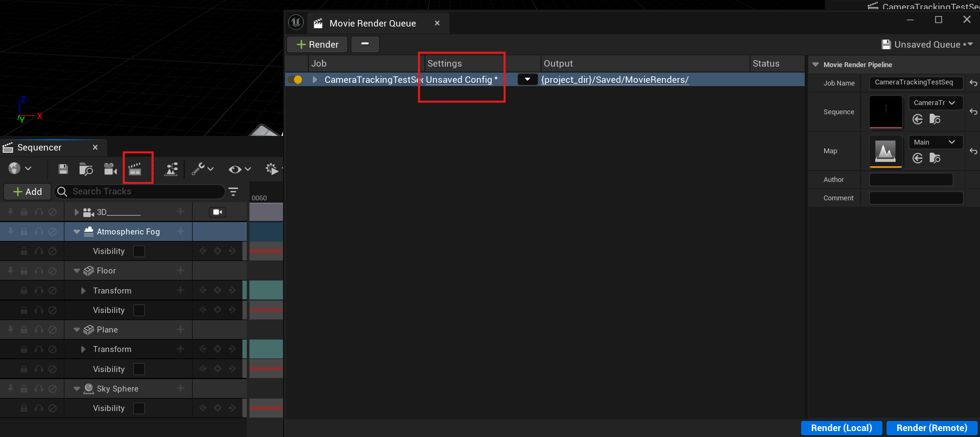Reset Job Name to default arrow
The width and height of the screenshot is (980, 437).
coord(974,83)
